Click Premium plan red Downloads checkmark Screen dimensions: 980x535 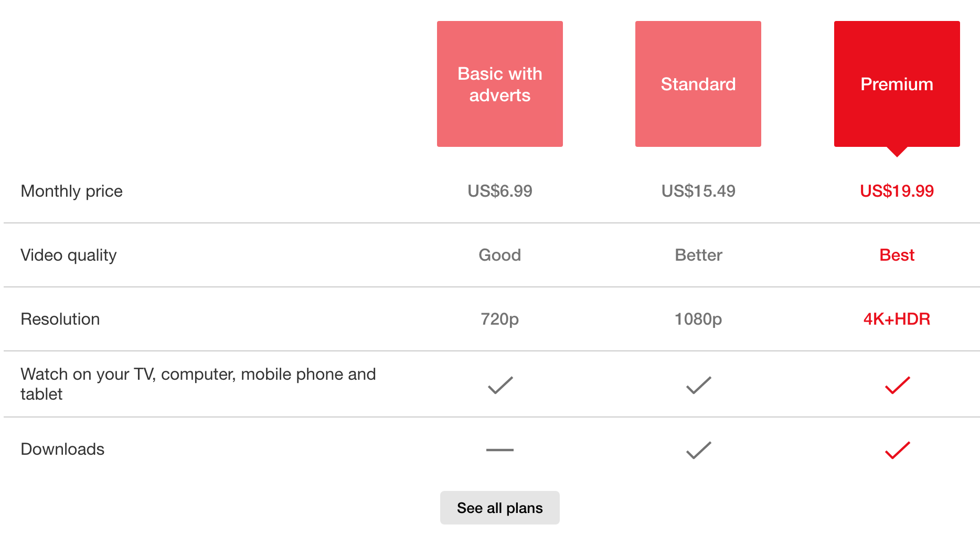897,450
